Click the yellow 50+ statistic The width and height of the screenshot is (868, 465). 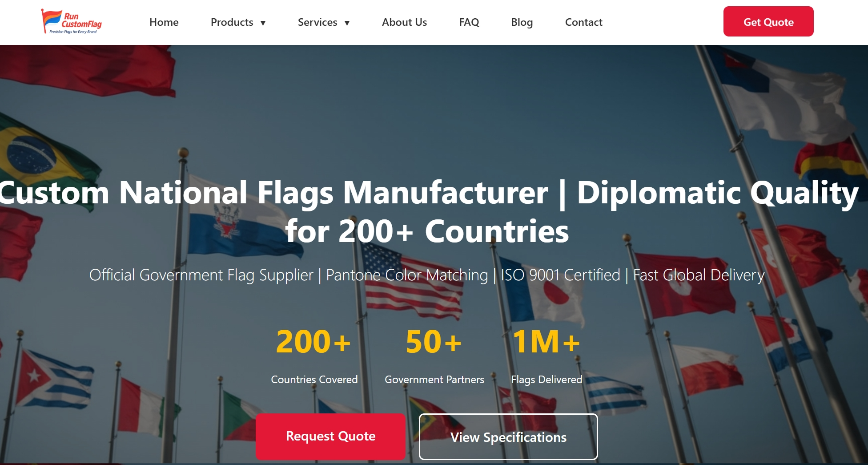pos(434,342)
